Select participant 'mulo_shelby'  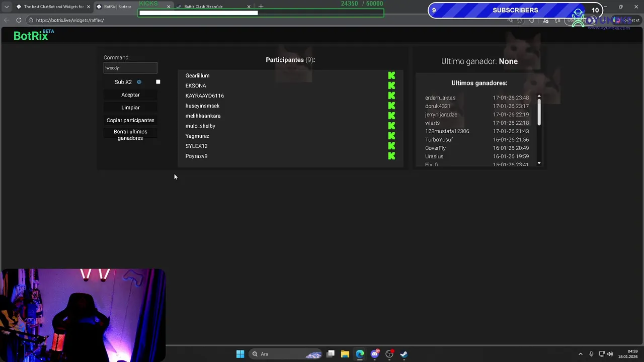(x=200, y=126)
